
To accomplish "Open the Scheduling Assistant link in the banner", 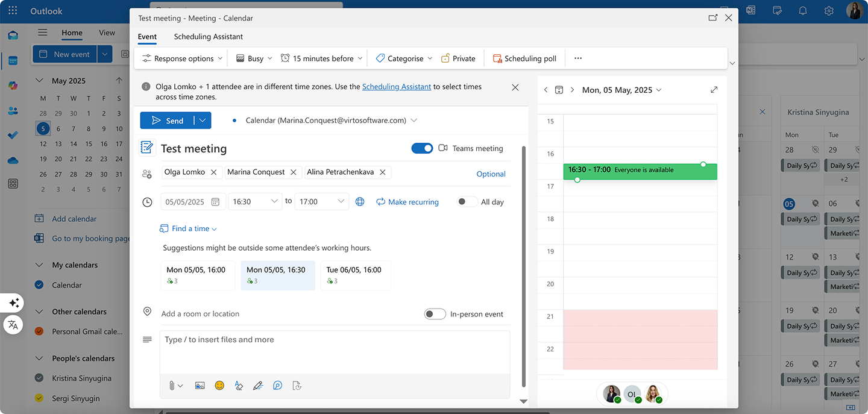I will [x=397, y=87].
